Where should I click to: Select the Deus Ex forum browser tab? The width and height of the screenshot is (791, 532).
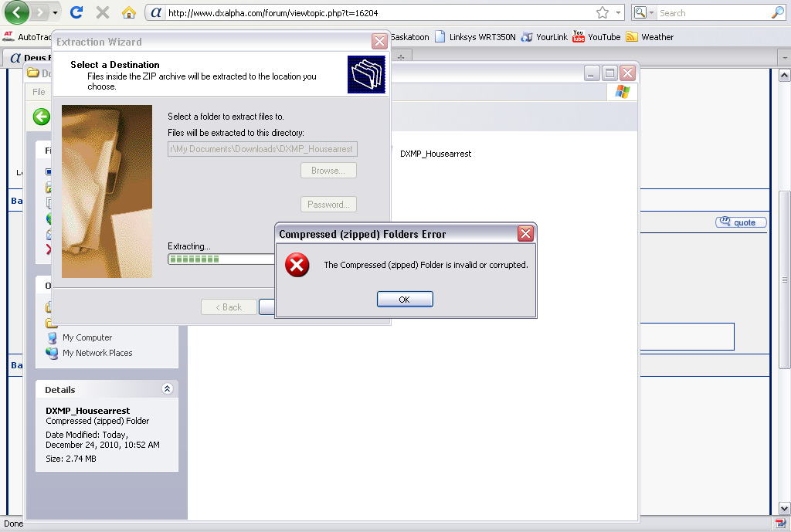29,57
